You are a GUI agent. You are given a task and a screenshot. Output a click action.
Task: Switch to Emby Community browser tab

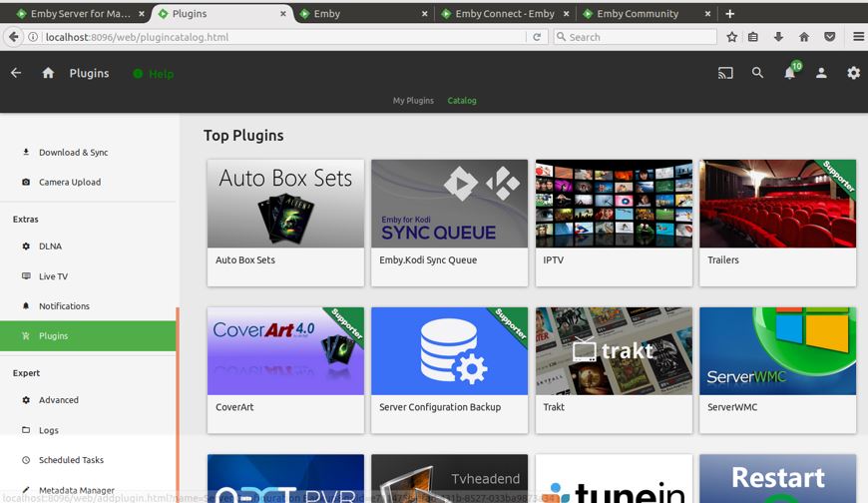pyautogui.click(x=647, y=13)
